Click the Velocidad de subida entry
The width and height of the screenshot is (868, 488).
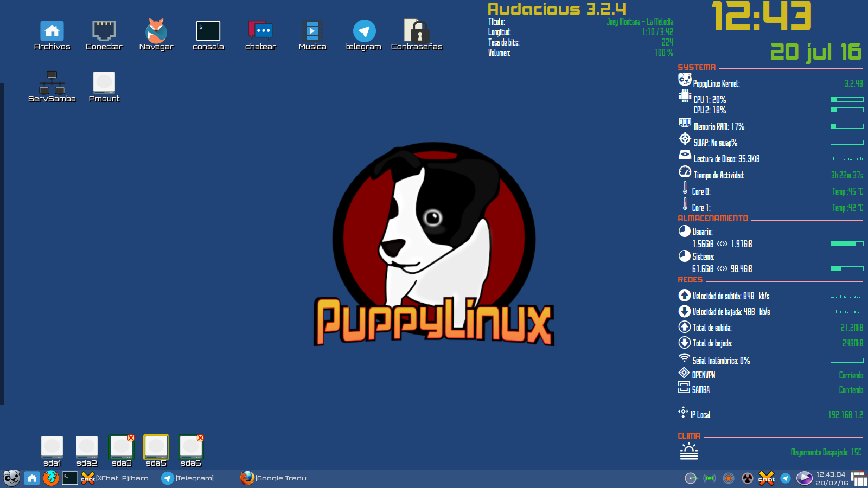point(770,296)
